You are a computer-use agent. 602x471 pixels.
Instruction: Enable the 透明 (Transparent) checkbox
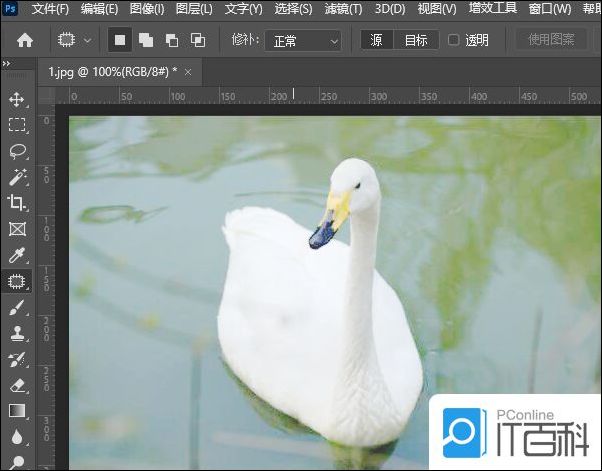[453, 40]
